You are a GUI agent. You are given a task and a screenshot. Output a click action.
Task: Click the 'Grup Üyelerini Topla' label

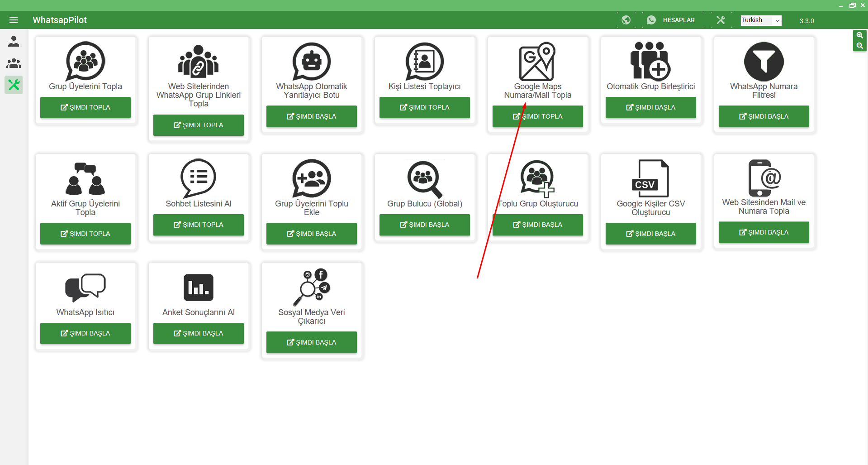85,86
